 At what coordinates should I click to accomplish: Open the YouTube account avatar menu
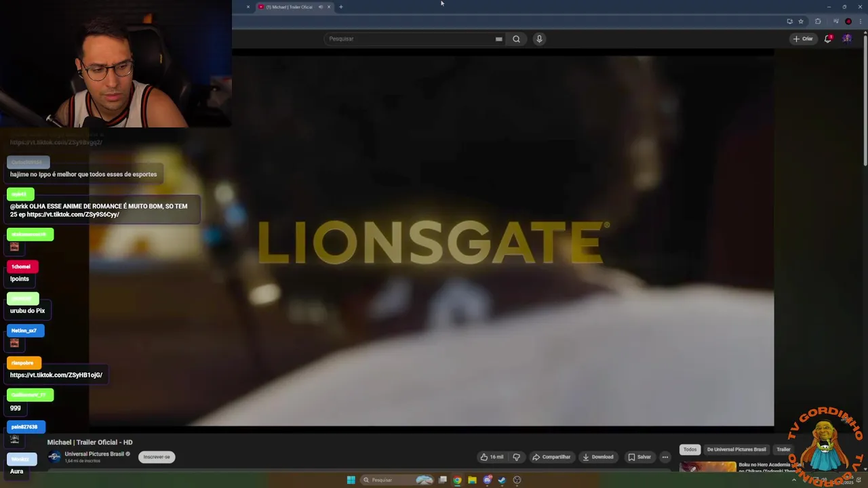pyautogui.click(x=847, y=39)
